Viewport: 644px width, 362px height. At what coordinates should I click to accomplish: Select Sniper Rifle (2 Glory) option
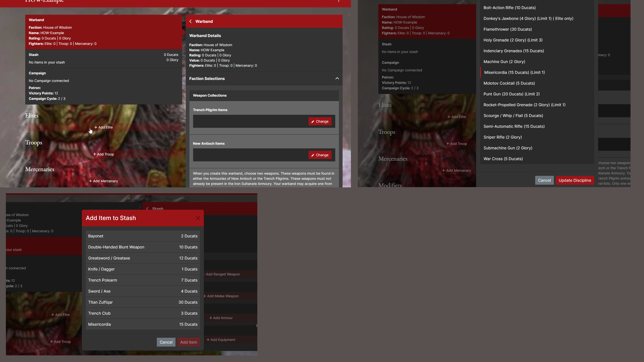pos(537,137)
